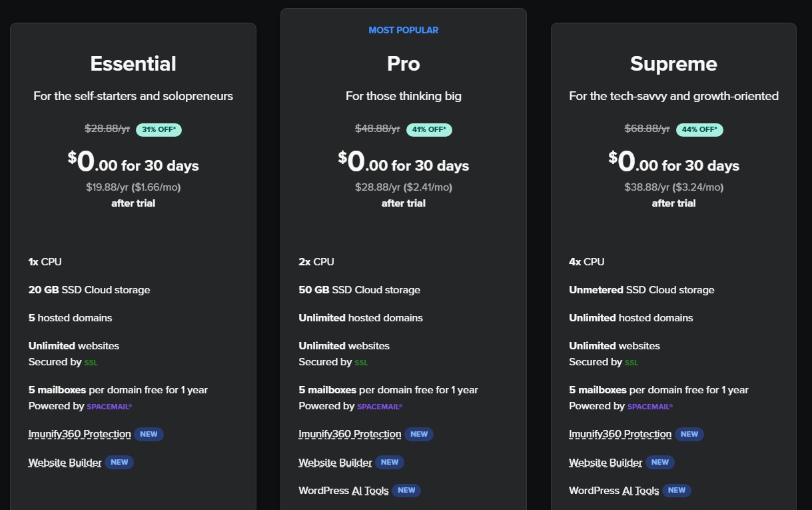Click the SPACEMAIL logo under Pro plan

pyautogui.click(x=379, y=405)
